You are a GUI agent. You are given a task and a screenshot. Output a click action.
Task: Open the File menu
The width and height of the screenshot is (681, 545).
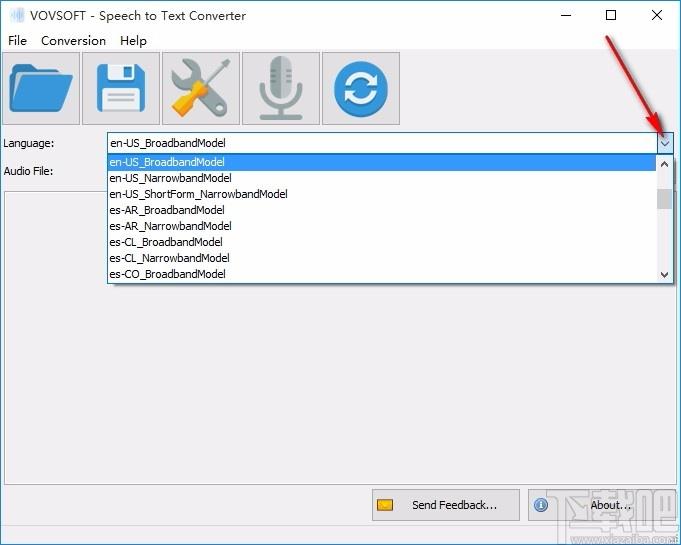click(x=17, y=41)
